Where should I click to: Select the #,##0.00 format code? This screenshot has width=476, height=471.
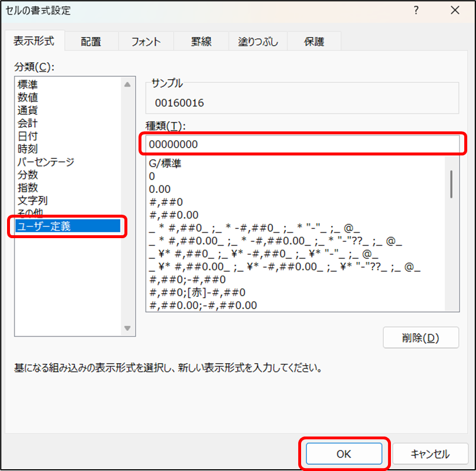174,215
